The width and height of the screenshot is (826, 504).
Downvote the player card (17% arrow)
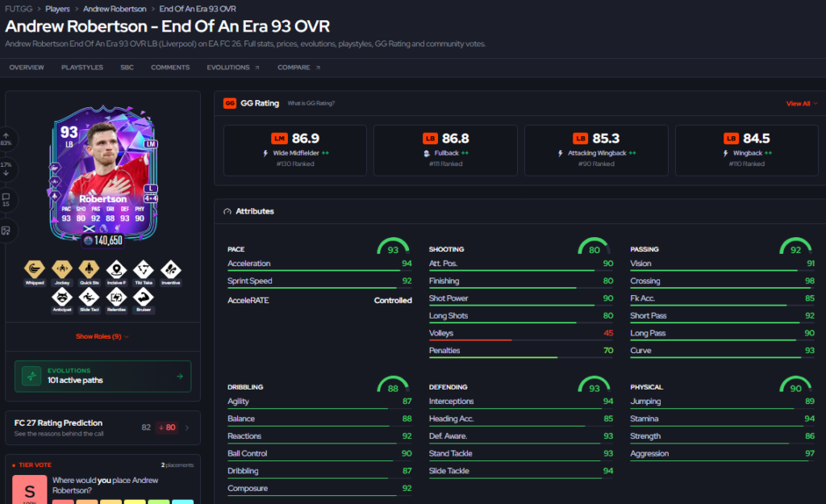6,169
